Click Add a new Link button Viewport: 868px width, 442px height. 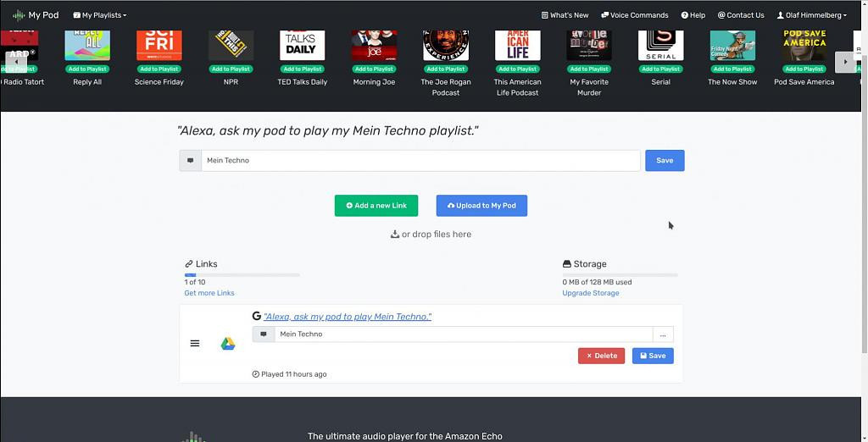[376, 206]
